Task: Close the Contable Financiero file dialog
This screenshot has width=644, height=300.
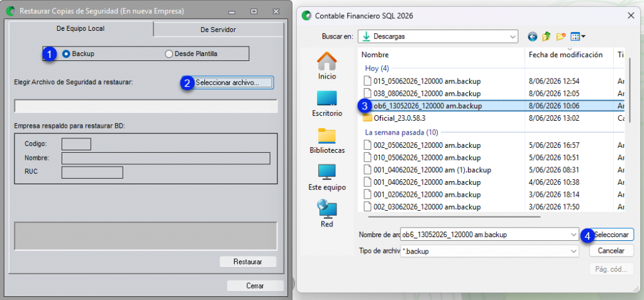Action: coord(631,16)
